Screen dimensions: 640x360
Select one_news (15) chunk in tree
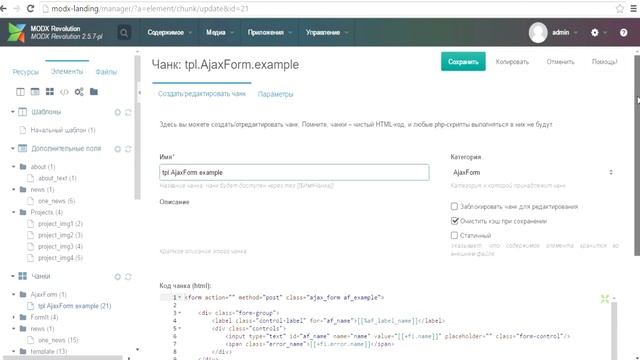click(x=58, y=340)
